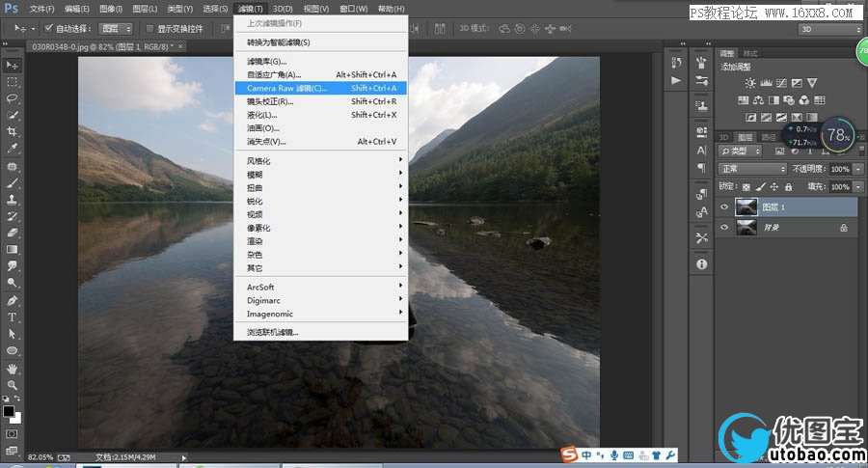Open the 正常 blend mode dropdown

(752, 169)
